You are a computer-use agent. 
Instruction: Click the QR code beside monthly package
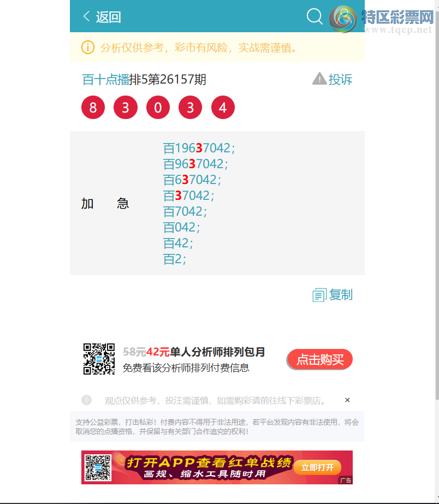tap(99, 359)
